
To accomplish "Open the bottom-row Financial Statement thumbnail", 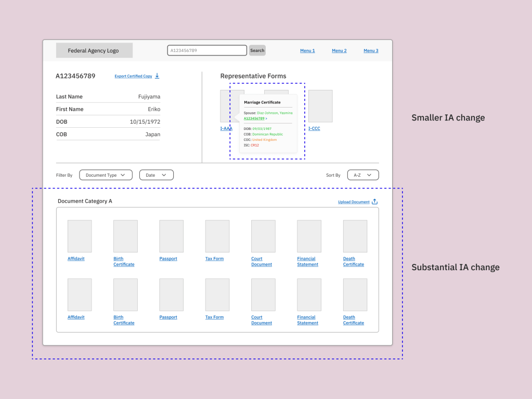I will (309, 295).
